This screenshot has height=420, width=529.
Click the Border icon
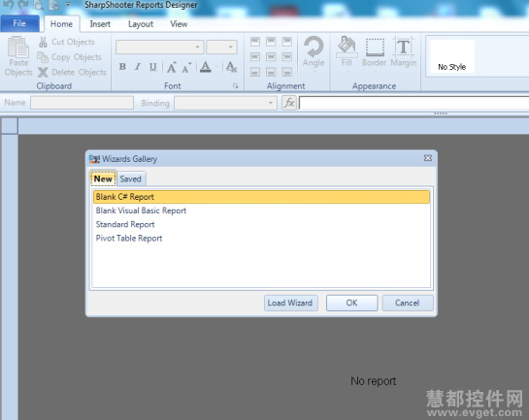[x=375, y=47]
